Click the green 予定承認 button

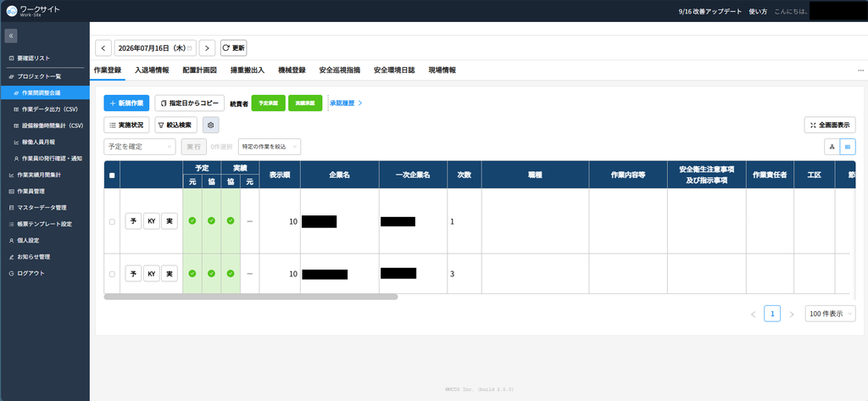tap(269, 103)
